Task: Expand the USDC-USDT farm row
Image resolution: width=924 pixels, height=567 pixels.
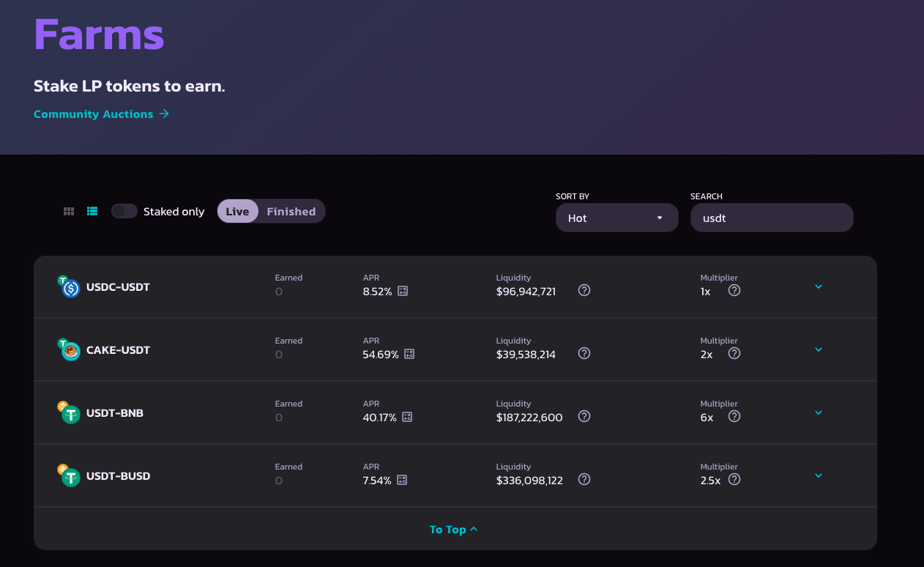Action: point(819,286)
